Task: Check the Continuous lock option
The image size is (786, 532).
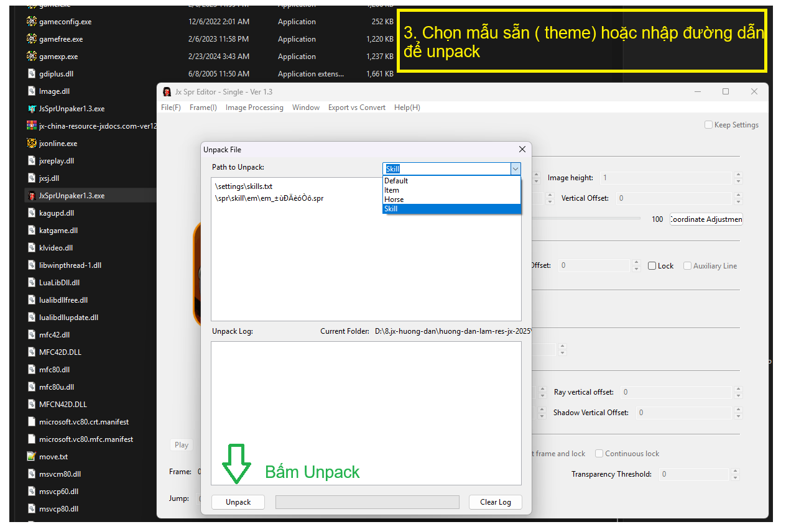Action: [x=599, y=454]
